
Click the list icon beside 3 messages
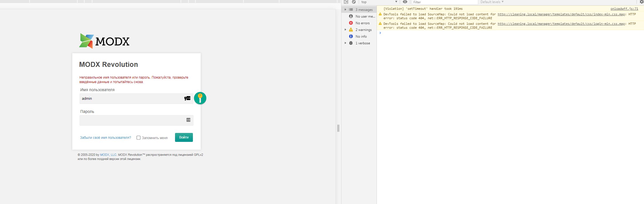[351, 9]
